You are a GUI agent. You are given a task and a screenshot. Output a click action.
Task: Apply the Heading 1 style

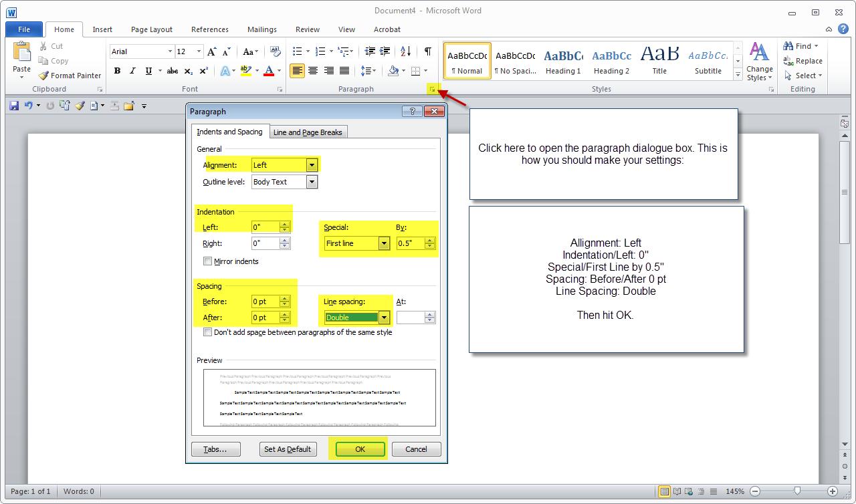click(x=563, y=61)
